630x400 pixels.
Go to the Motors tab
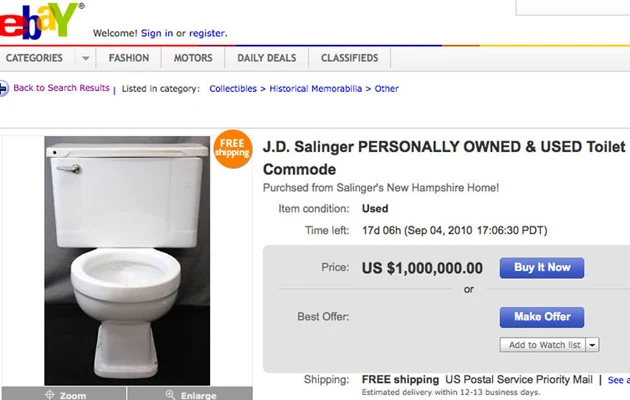[193, 58]
